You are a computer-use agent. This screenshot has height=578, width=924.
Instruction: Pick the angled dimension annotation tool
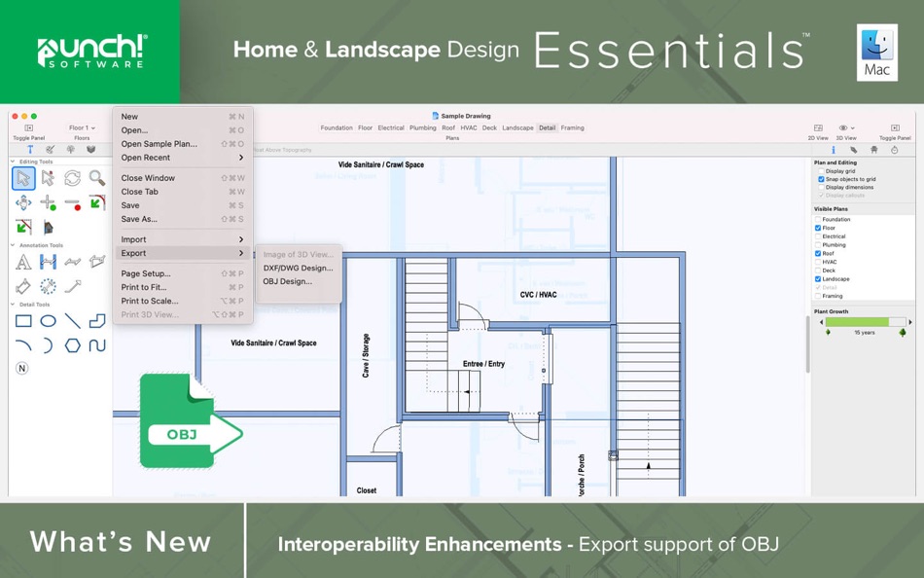coord(23,287)
